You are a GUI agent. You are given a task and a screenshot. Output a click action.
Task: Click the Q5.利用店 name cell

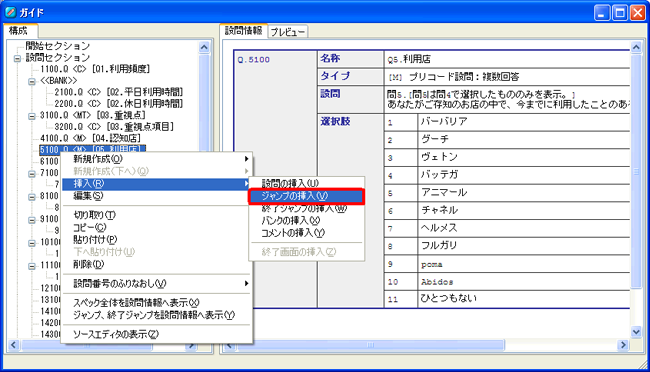507,59
